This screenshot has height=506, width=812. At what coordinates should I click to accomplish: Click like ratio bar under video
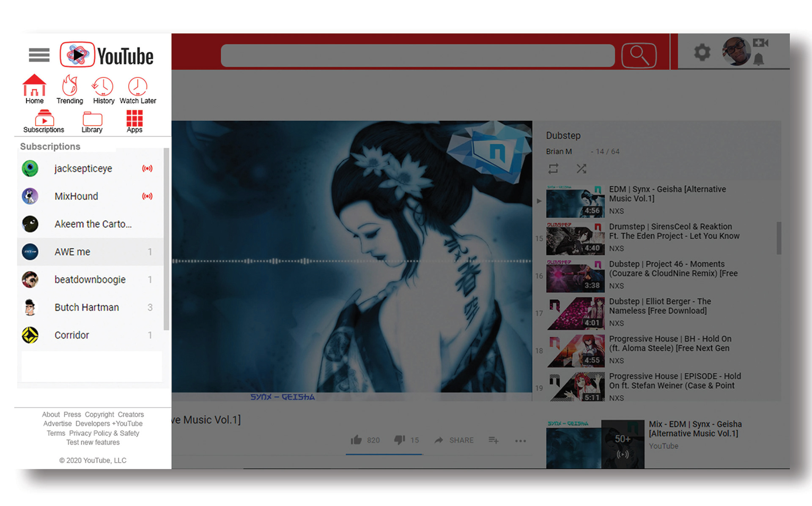(x=384, y=454)
